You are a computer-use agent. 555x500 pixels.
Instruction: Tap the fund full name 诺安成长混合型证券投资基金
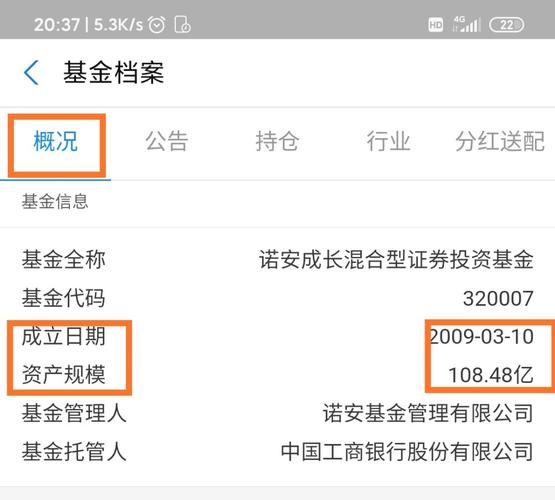point(396,259)
